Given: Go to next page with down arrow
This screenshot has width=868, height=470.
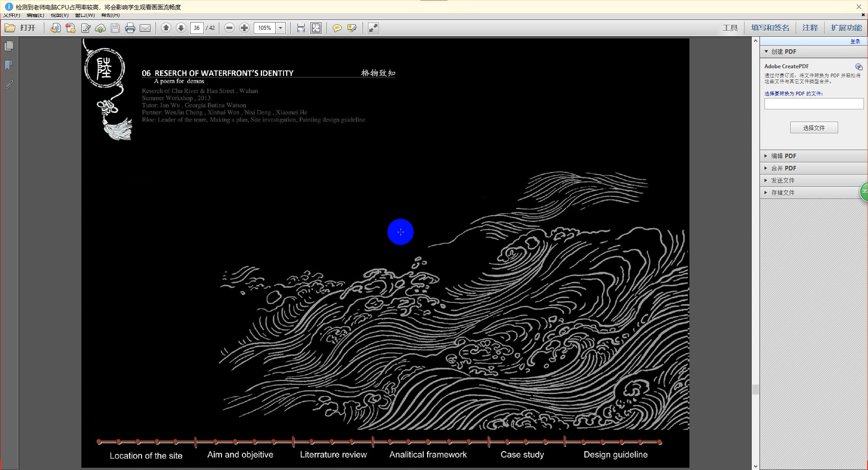Looking at the screenshot, I should (181, 28).
